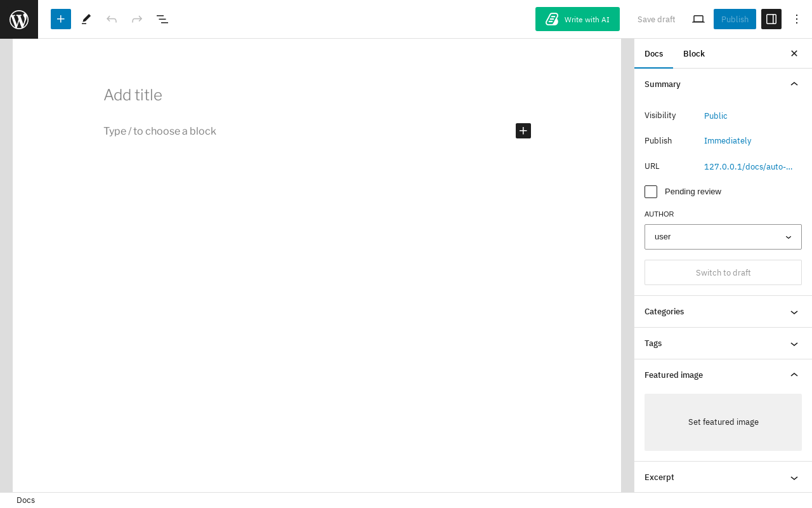The height and width of the screenshot is (508, 812).
Task: Click the Write with AI button
Action: [x=577, y=19]
